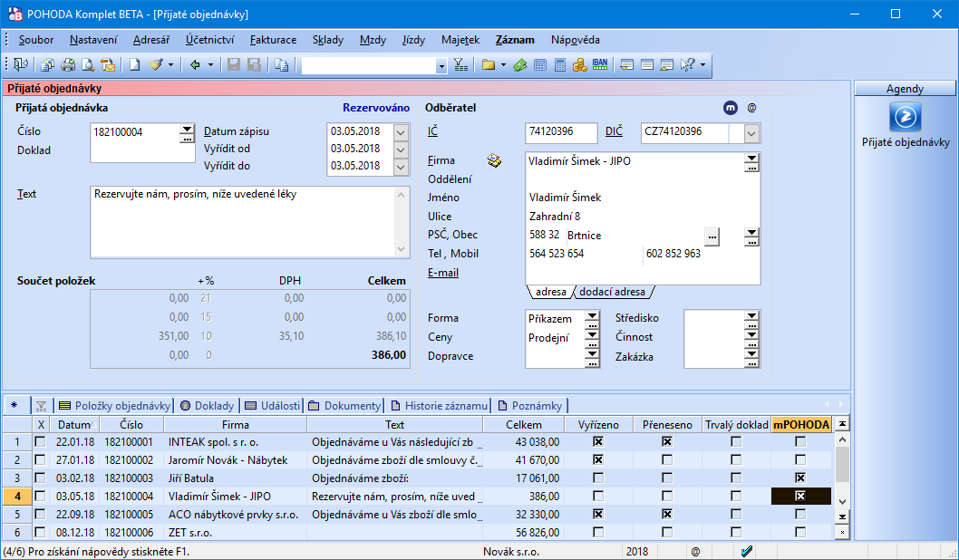Click into the Text field of the order
The image size is (959, 560).
click(x=241, y=220)
